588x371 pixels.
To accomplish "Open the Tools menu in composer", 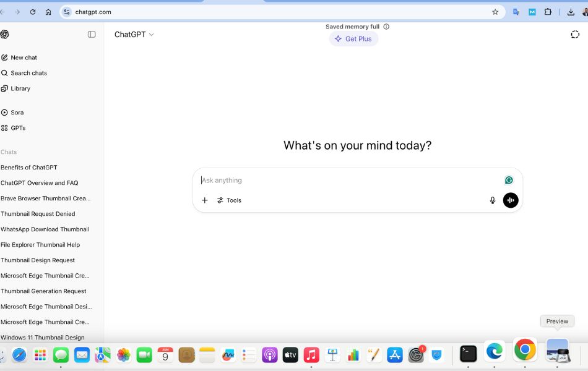I will coord(229,200).
